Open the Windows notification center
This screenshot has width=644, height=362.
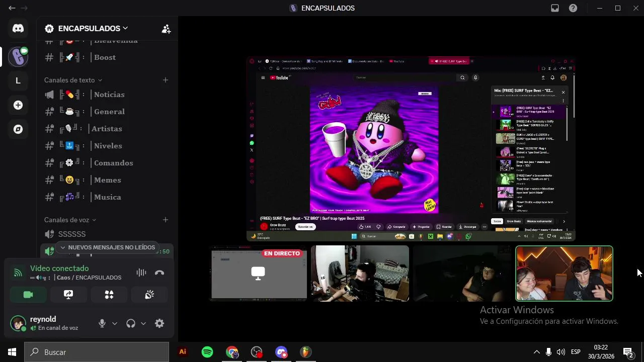(x=628, y=352)
